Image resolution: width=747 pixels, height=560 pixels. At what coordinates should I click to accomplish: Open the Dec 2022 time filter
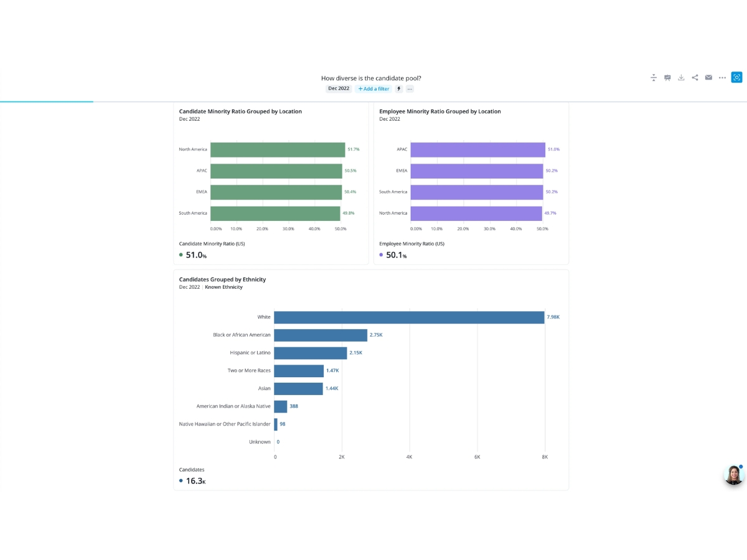(339, 89)
